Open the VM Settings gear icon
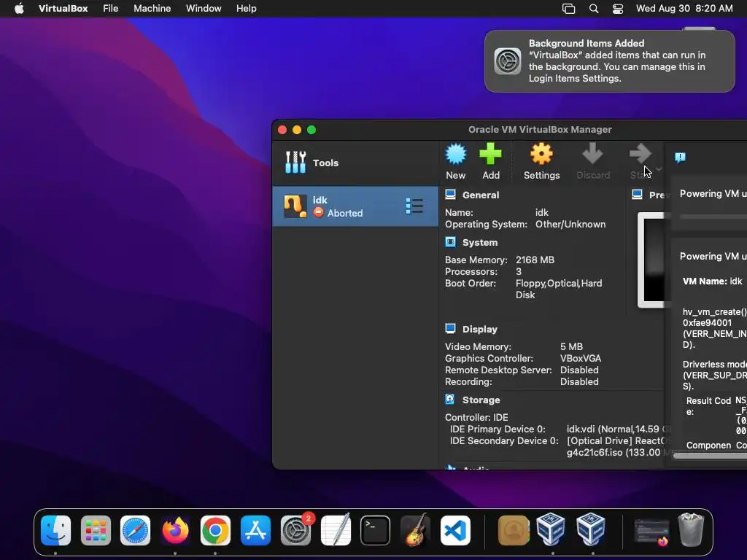This screenshot has height=560, width=747. coord(542,155)
